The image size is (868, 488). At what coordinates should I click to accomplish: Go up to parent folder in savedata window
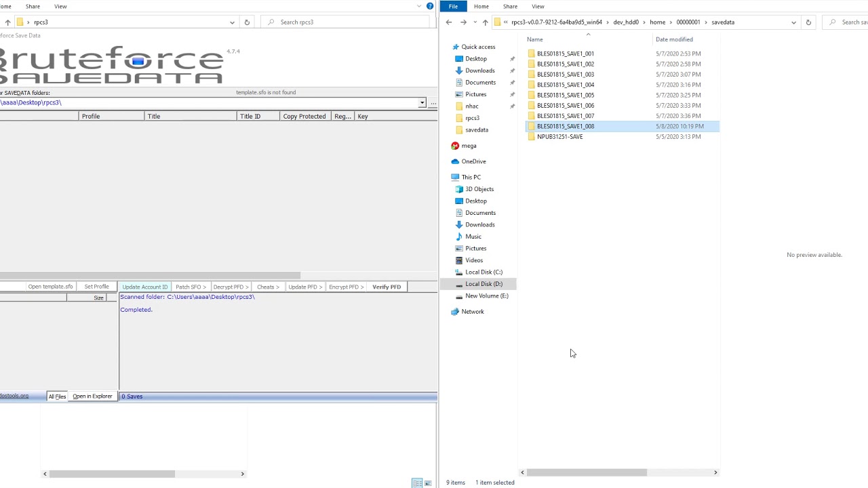(485, 22)
